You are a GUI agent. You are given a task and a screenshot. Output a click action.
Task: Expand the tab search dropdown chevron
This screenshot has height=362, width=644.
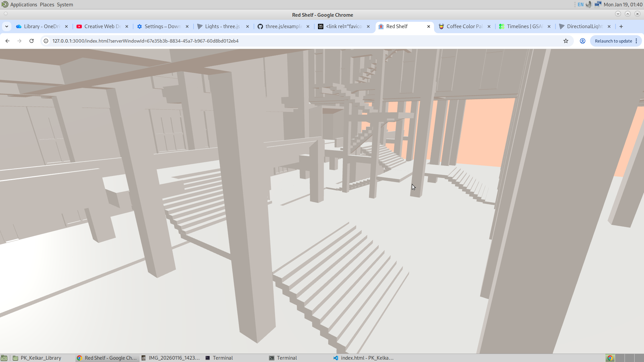[x=7, y=26]
